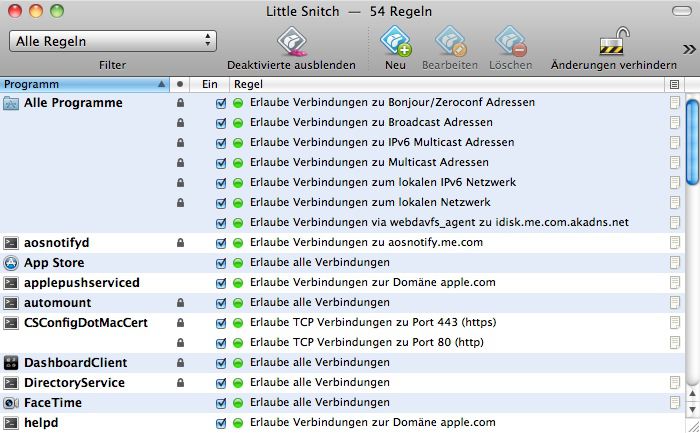Click the App Store application icon
This screenshot has height=433, width=700.
(11, 263)
